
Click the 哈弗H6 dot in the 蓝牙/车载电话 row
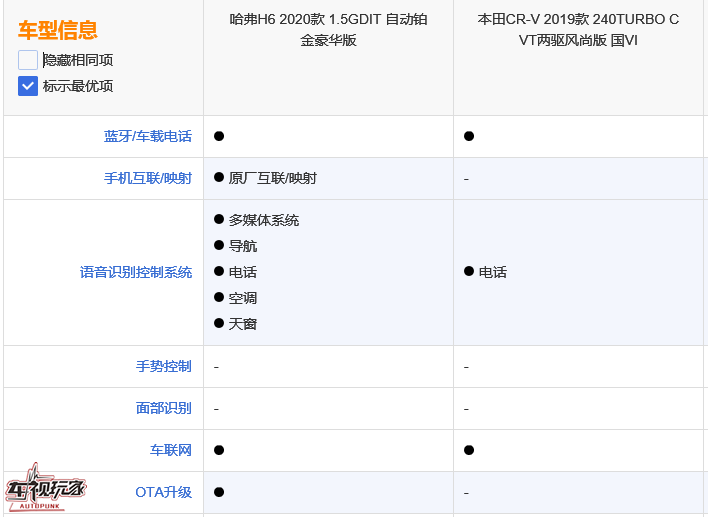(219, 136)
